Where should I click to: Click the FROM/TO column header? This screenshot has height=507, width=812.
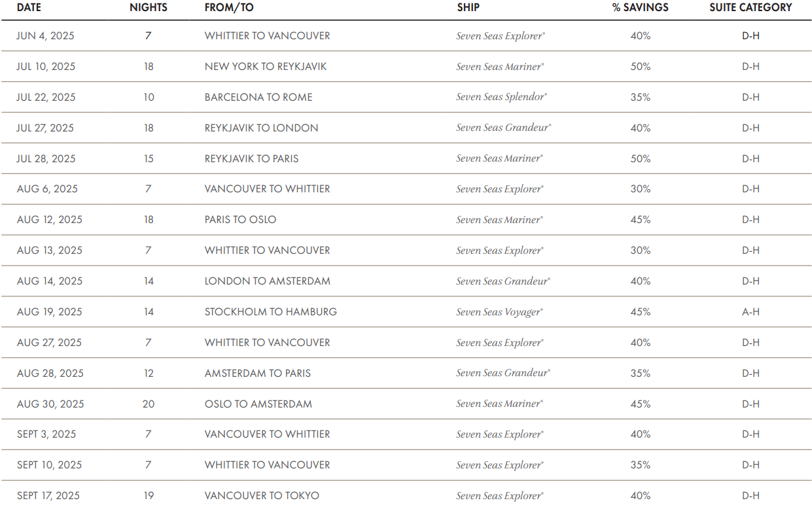coord(229,8)
